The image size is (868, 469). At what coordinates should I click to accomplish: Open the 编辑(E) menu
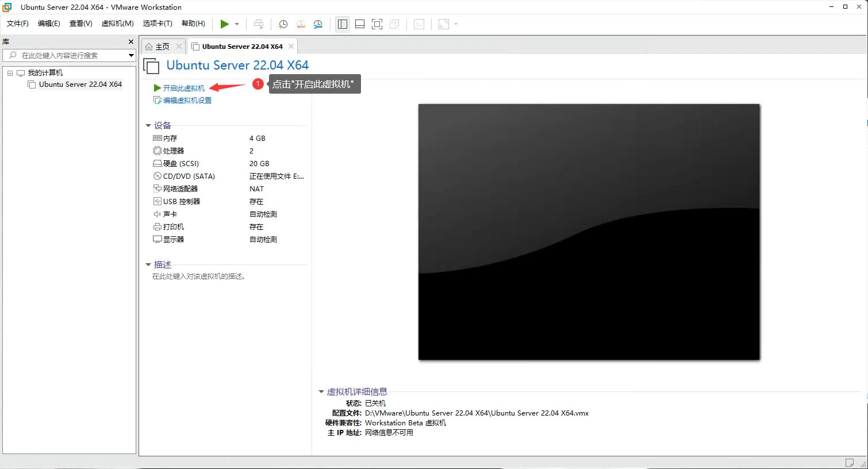pyautogui.click(x=49, y=24)
